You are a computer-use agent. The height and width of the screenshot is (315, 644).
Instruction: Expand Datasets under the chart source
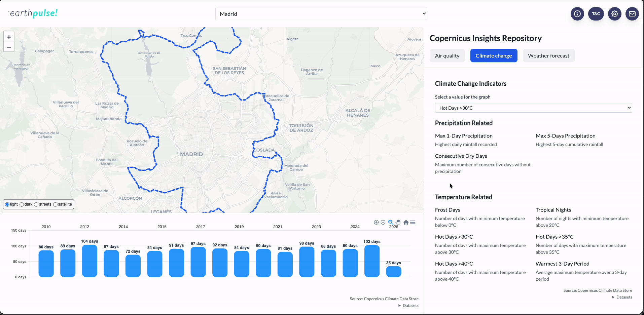pyautogui.click(x=408, y=306)
